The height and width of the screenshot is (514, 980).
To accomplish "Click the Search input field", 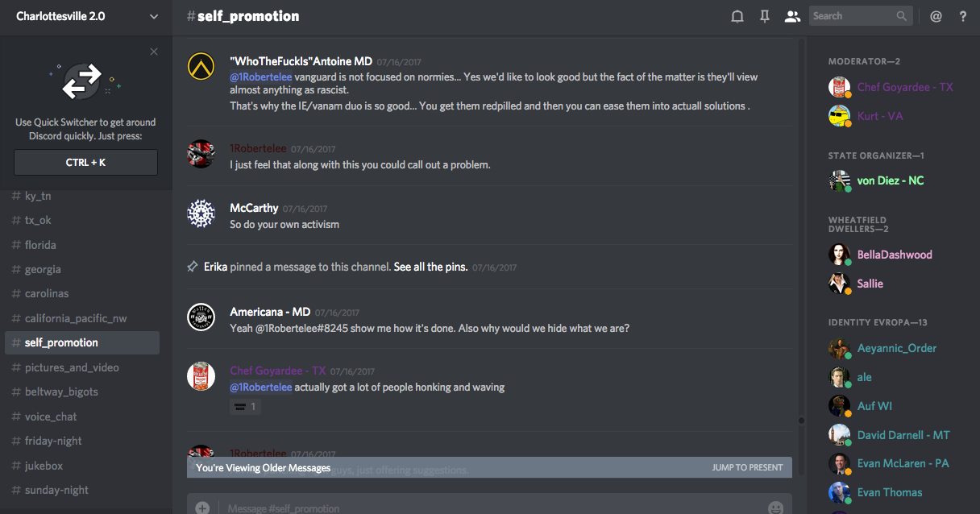I will 853,16.
